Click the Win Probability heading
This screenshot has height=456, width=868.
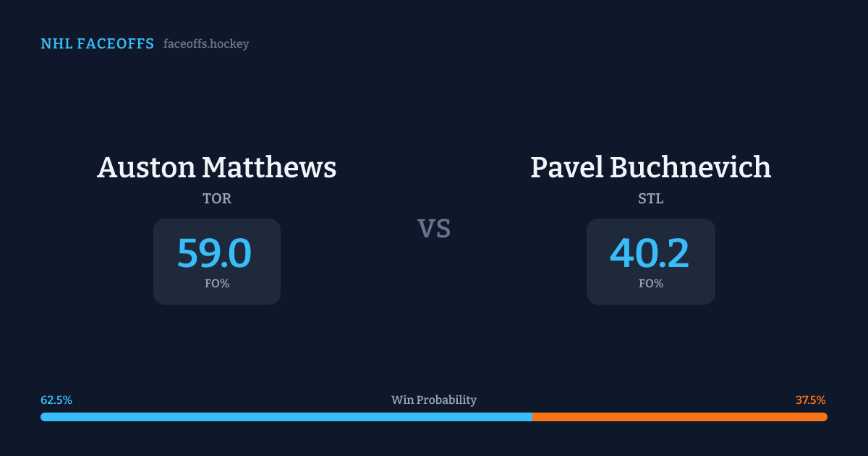(x=434, y=400)
